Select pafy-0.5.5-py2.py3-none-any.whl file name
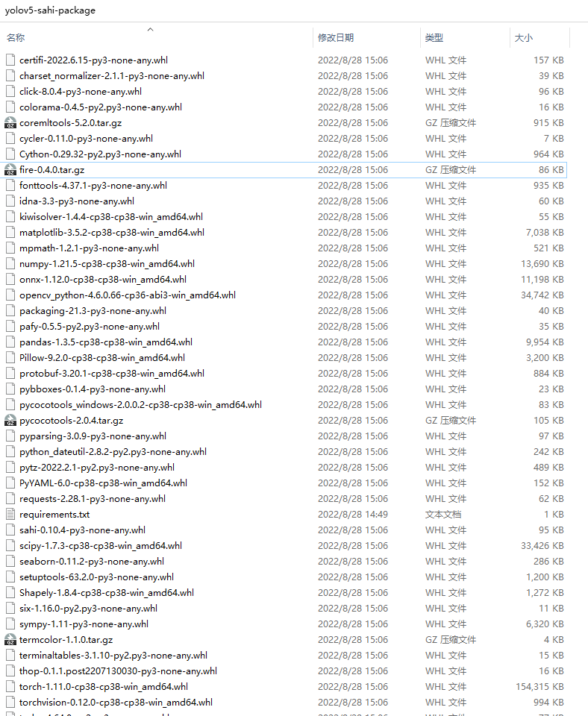Screen dimensions: 588x716 90,327
